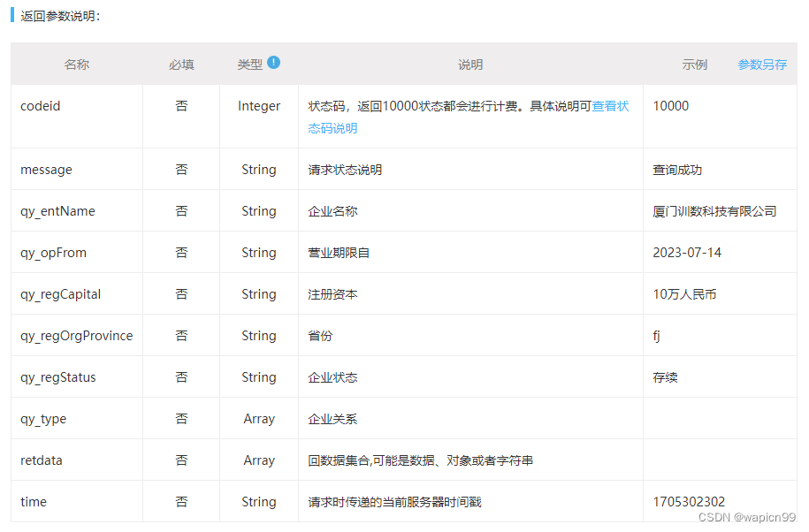
Task: Select the qy_regOrgProvince parameter name
Action: [x=76, y=336]
